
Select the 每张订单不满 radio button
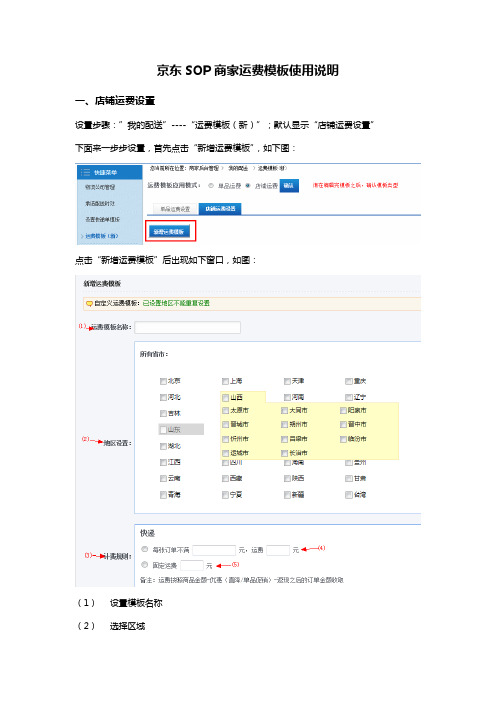tap(145, 549)
